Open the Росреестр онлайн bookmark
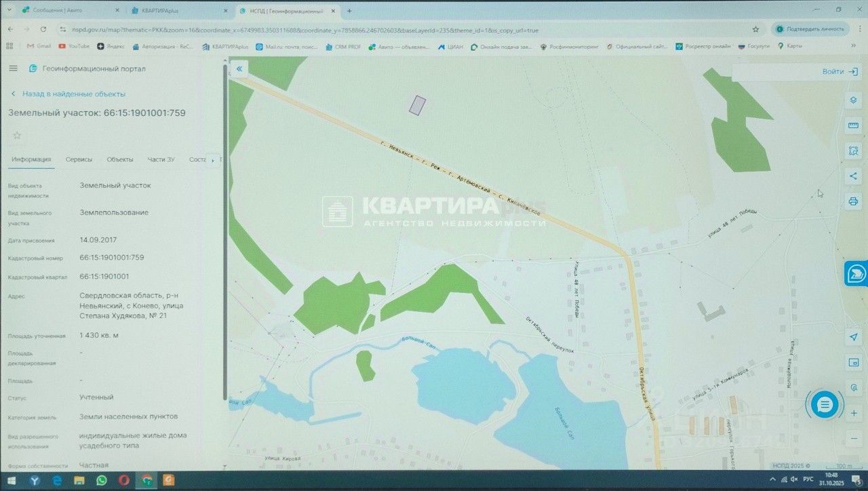The width and height of the screenshot is (868, 491). tap(703, 46)
